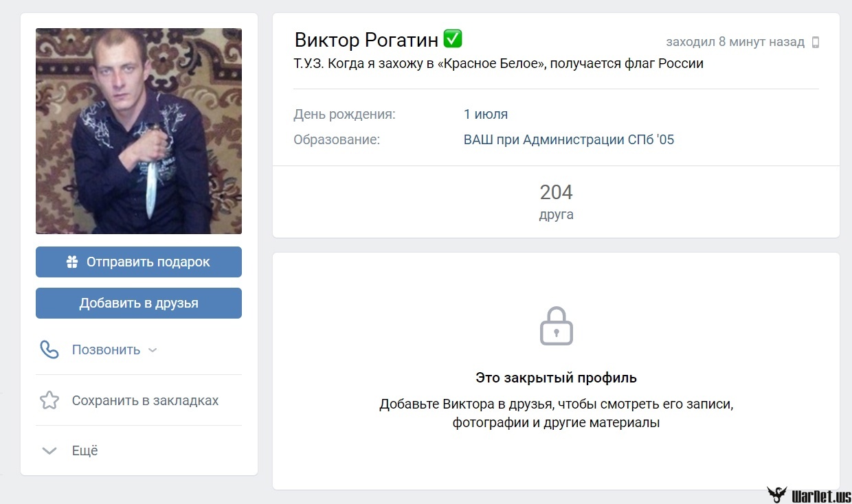The image size is (852, 504).
Task: Click the gift icon on the send gift button
Action: [x=72, y=262]
